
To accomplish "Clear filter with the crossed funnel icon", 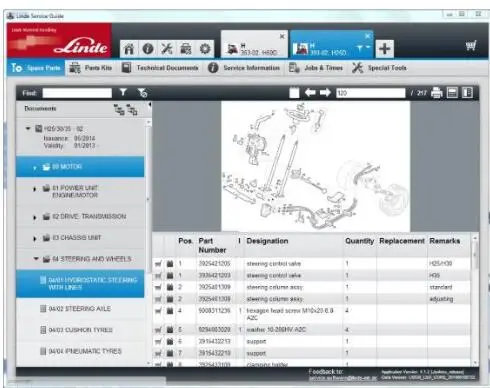I will pos(142,93).
